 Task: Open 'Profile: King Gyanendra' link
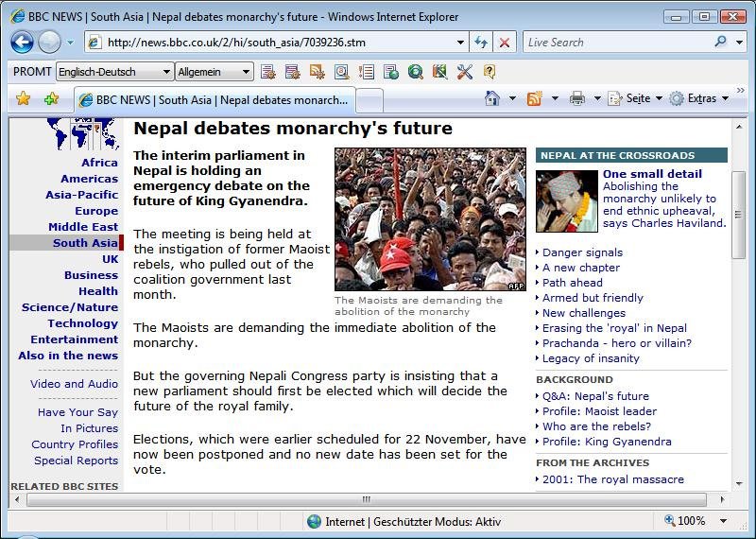[607, 442]
